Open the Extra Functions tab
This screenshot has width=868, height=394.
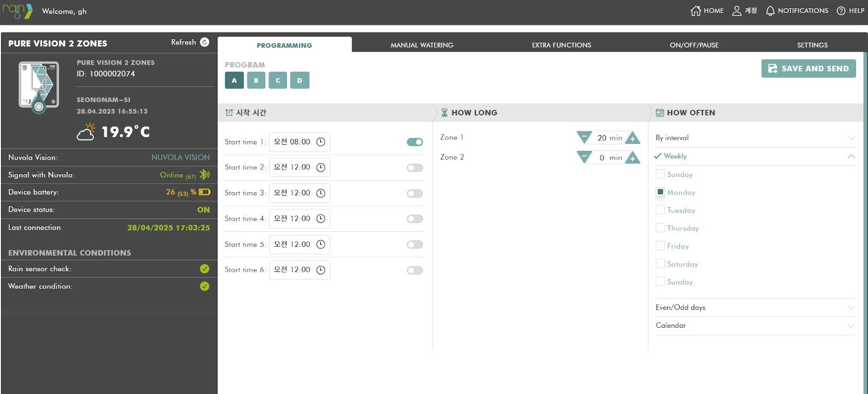[561, 45]
